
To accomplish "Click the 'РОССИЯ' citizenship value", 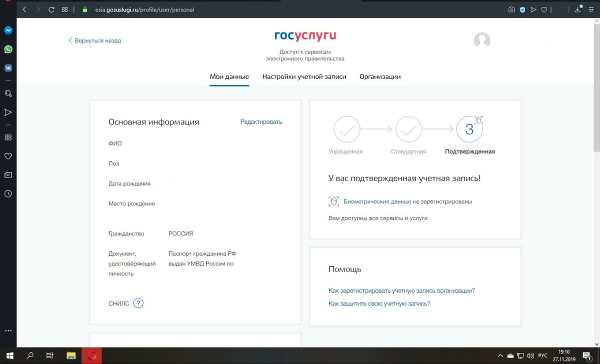I will point(181,233).
